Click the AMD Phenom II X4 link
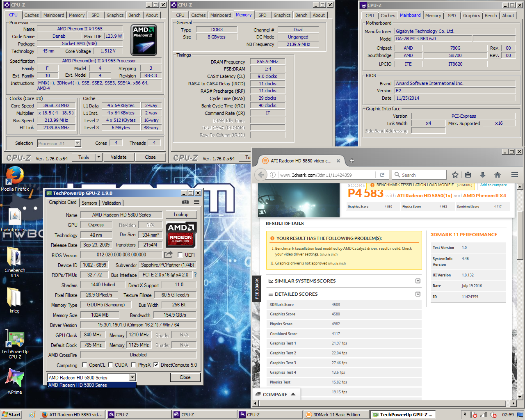Viewport: 525px width, 420px height. click(485, 196)
